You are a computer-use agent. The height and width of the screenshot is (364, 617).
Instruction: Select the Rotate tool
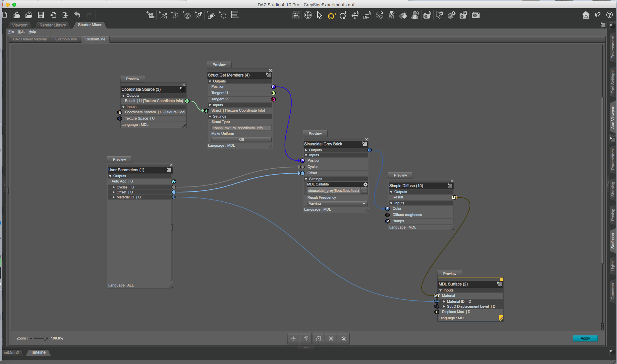tap(343, 15)
